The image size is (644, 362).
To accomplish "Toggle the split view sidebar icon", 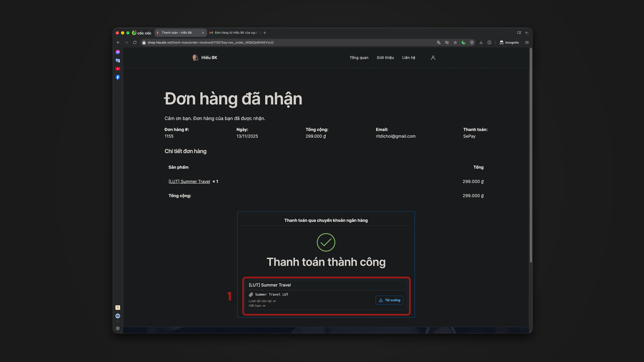I will [489, 43].
